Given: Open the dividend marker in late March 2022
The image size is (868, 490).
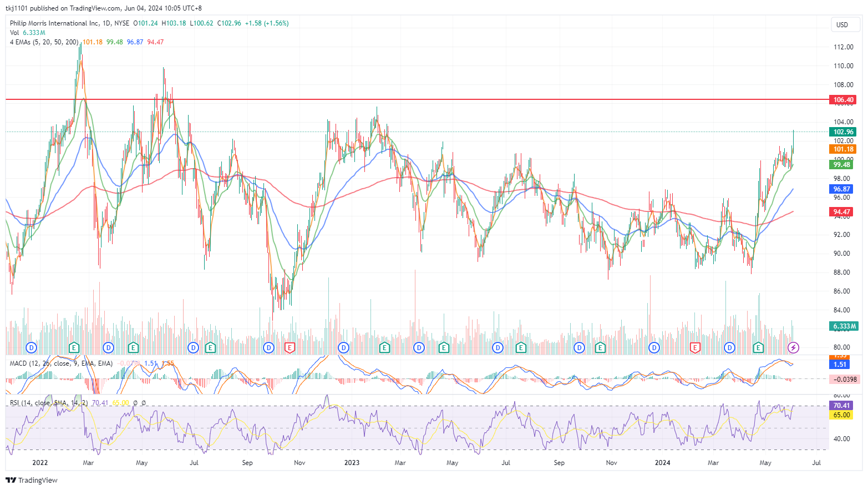Looking at the screenshot, I should pyautogui.click(x=108, y=348).
